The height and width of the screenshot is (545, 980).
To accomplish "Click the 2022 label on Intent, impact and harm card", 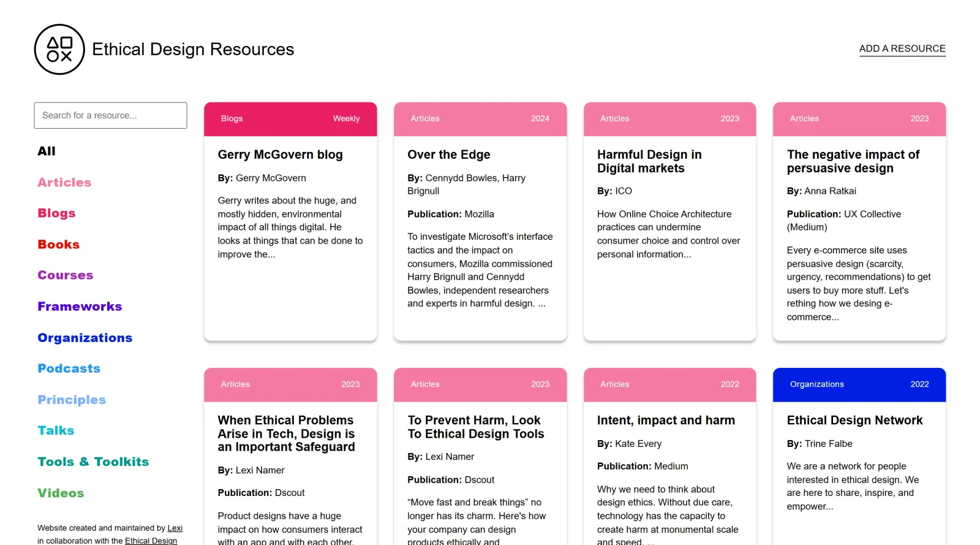I will point(729,384).
